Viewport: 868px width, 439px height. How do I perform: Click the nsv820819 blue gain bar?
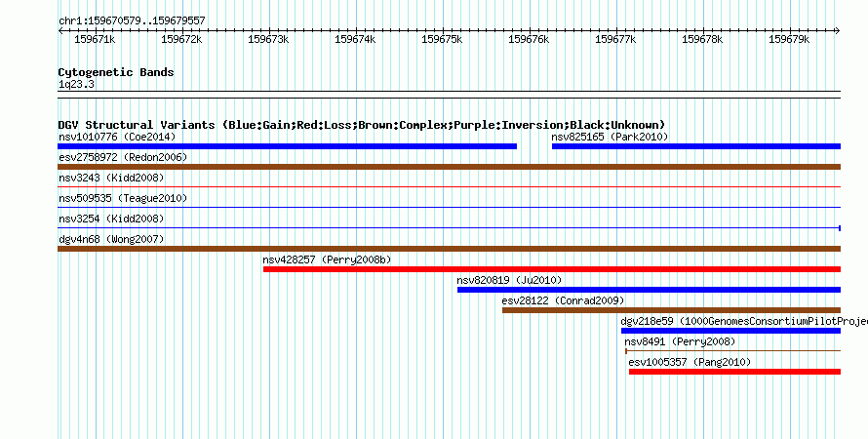[649, 290]
